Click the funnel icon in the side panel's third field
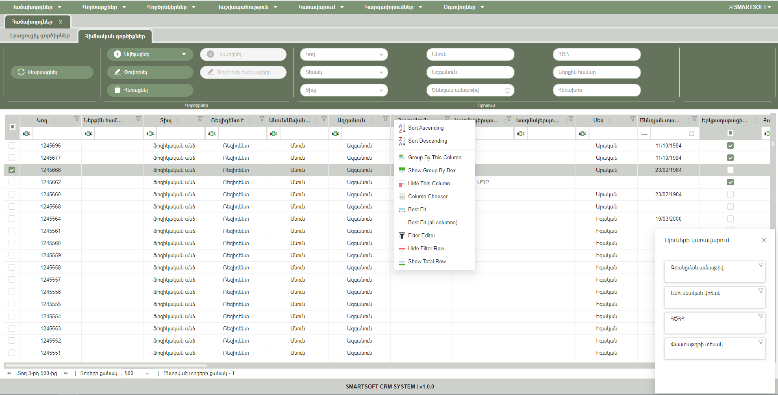The image size is (778, 395). (760, 316)
